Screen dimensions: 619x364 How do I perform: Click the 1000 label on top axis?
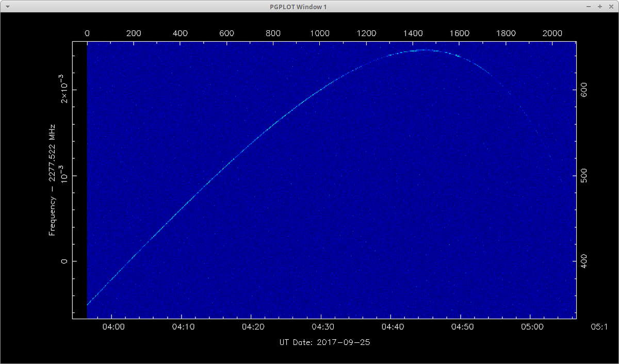[320, 33]
